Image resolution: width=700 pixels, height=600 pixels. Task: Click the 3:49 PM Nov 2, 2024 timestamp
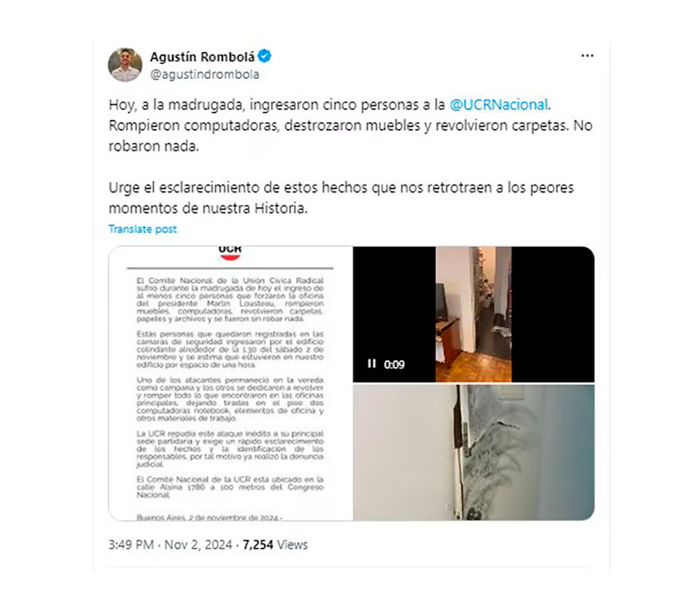click(x=170, y=545)
